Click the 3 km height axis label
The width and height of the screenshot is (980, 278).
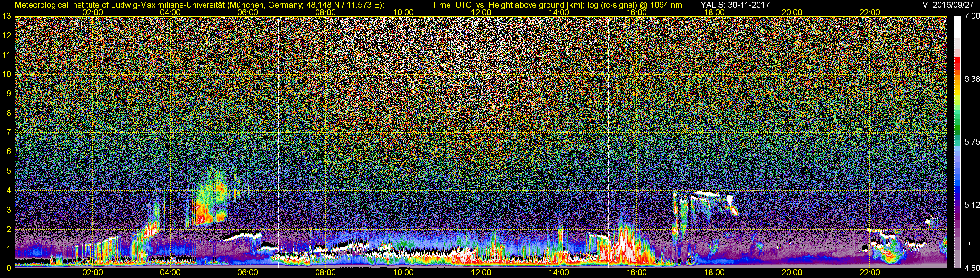point(9,210)
